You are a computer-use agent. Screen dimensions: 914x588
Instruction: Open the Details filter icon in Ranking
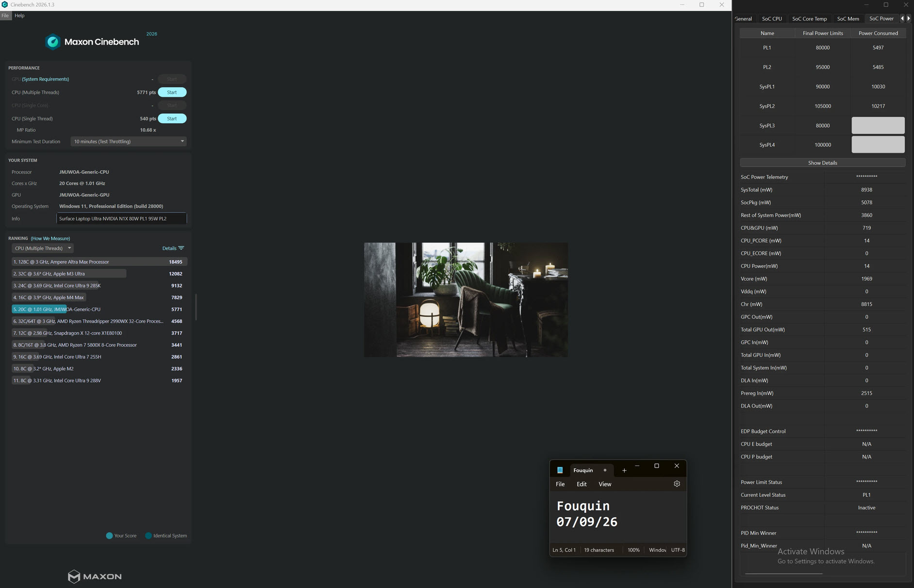[x=181, y=248]
